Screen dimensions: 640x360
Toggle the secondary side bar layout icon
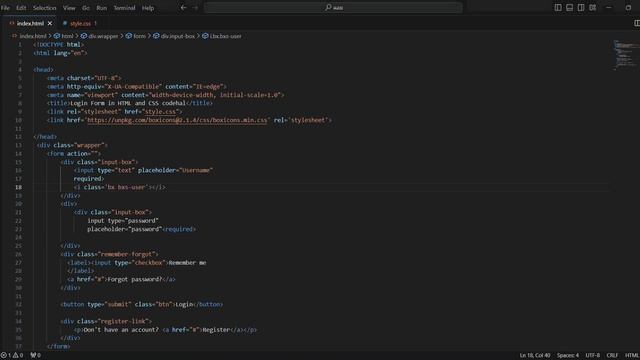(x=581, y=7)
